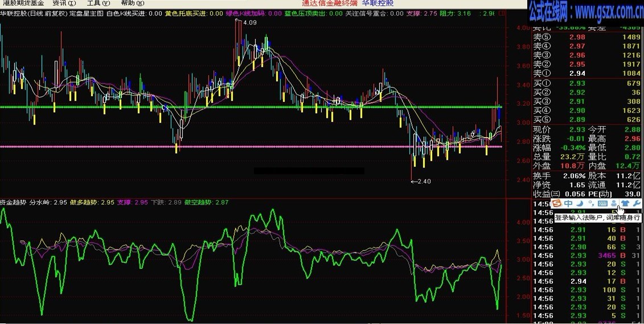Image resolution: width=644 pixels, height=324 pixels.
Task: Click the 做空趋势: 2.87 label
Action: click(207, 202)
